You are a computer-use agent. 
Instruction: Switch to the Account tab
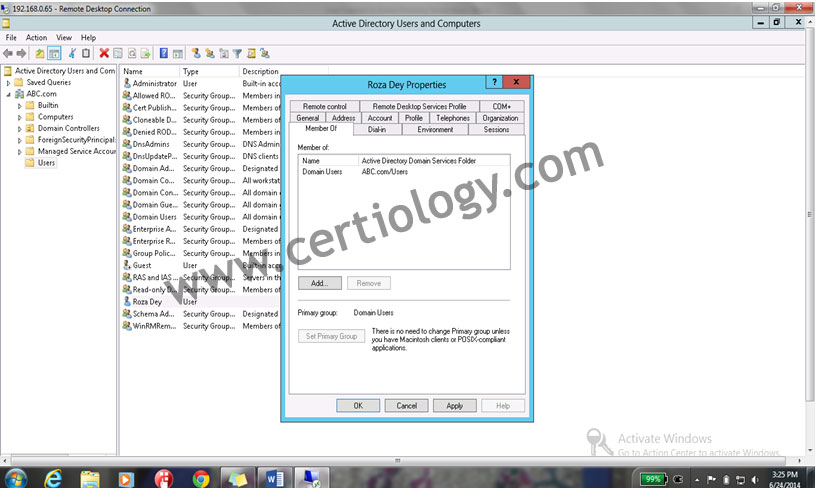tap(380, 118)
